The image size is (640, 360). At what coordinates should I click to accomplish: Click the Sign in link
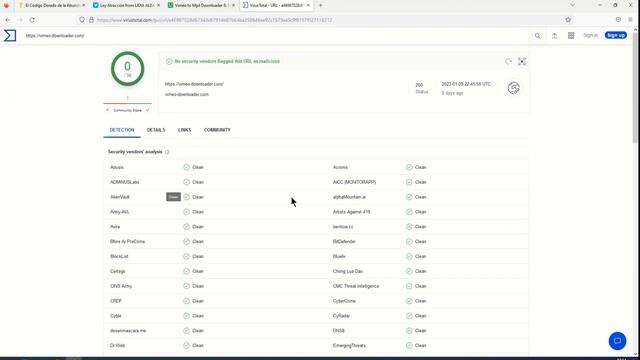[x=590, y=36]
